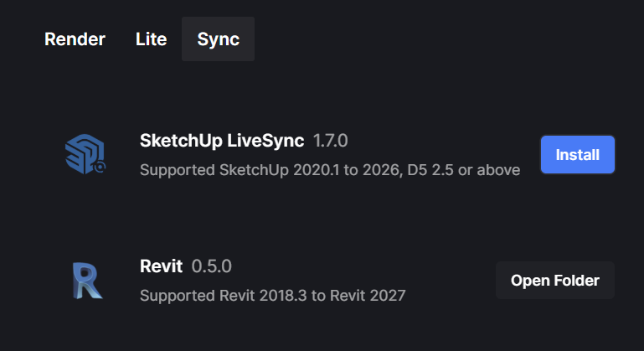This screenshot has width=644, height=351.
Task: Click the Revit R logo icon
Action: click(x=87, y=281)
